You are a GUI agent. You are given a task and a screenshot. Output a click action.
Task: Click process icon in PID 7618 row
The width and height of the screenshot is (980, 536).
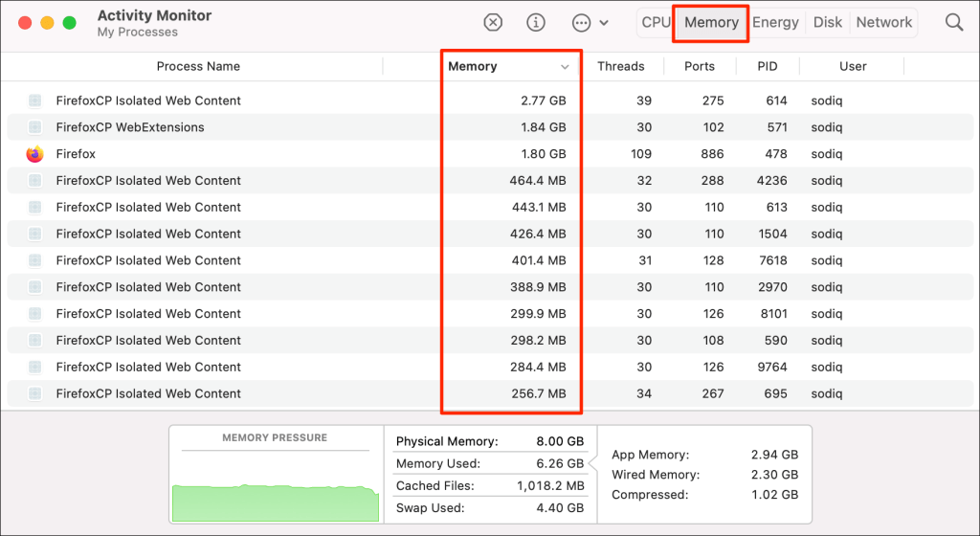35,260
